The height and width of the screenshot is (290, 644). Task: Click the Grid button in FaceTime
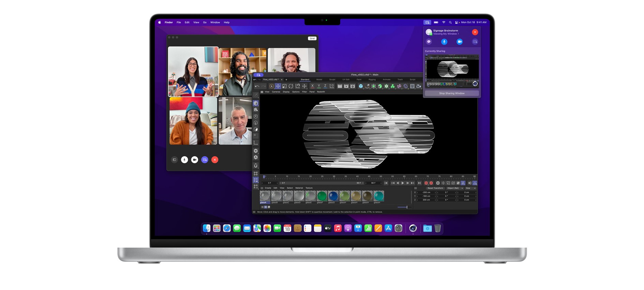click(312, 39)
